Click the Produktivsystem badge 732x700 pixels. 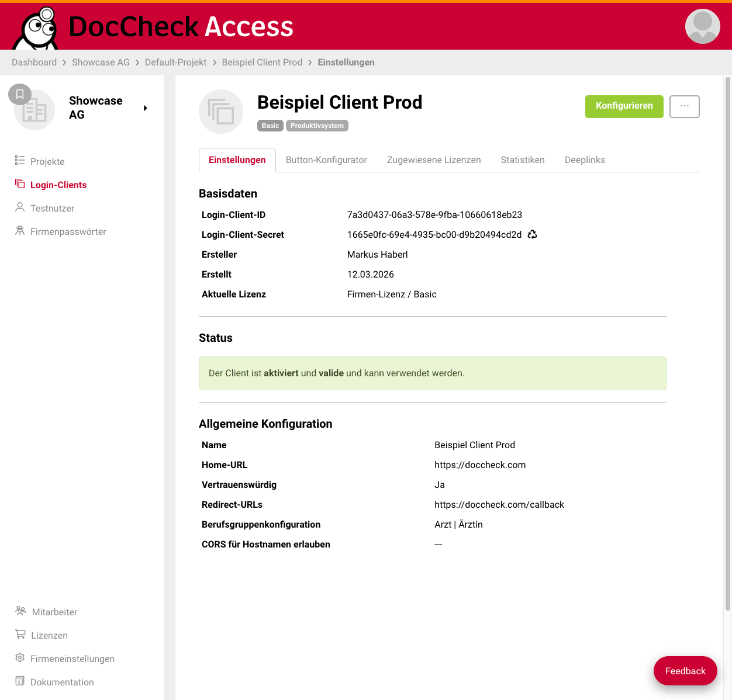point(317,126)
